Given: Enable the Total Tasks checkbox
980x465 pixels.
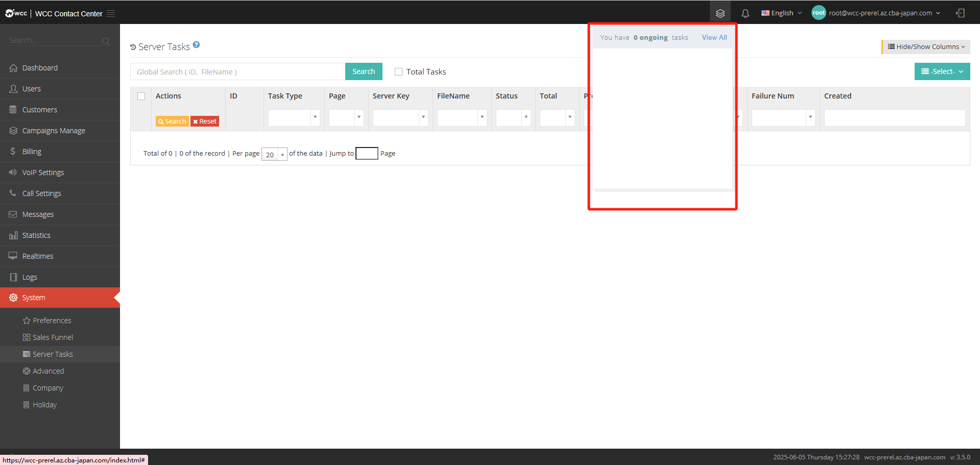Looking at the screenshot, I should (399, 72).
